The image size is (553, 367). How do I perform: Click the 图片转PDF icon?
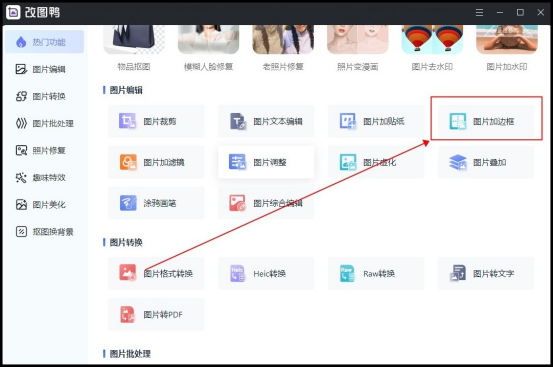tap(127, 314)
